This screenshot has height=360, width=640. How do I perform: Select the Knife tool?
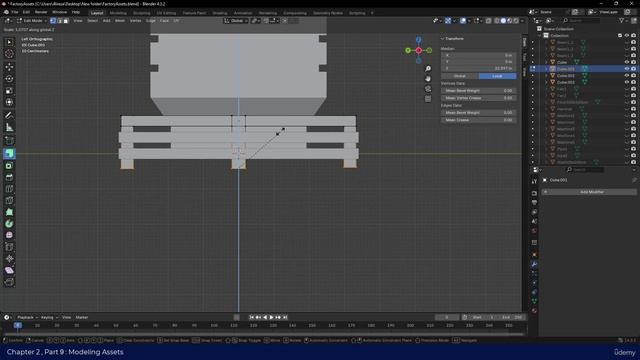(x=9, y=200)
